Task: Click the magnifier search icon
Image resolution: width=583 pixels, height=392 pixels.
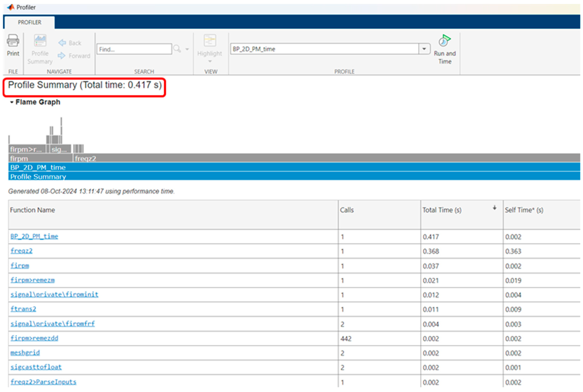Action: [177, 49]
